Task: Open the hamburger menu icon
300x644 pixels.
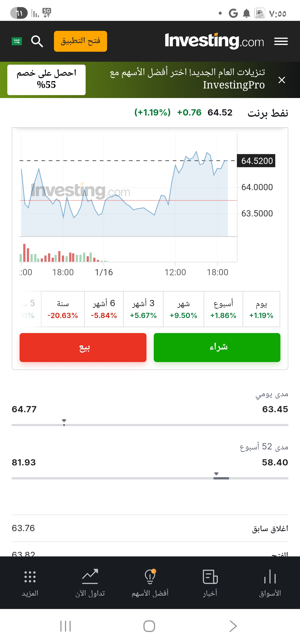Action: tap(281, 41)
